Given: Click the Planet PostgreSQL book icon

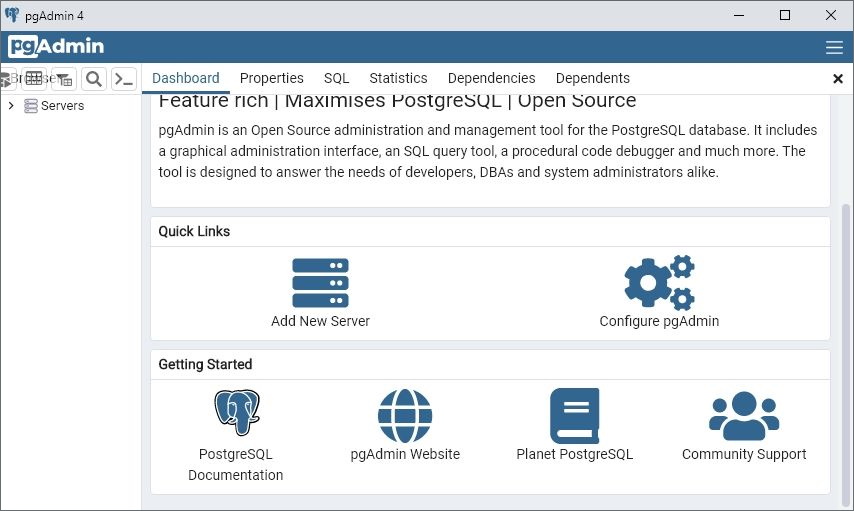Looking at the screenshot, I should click(574, 415).
